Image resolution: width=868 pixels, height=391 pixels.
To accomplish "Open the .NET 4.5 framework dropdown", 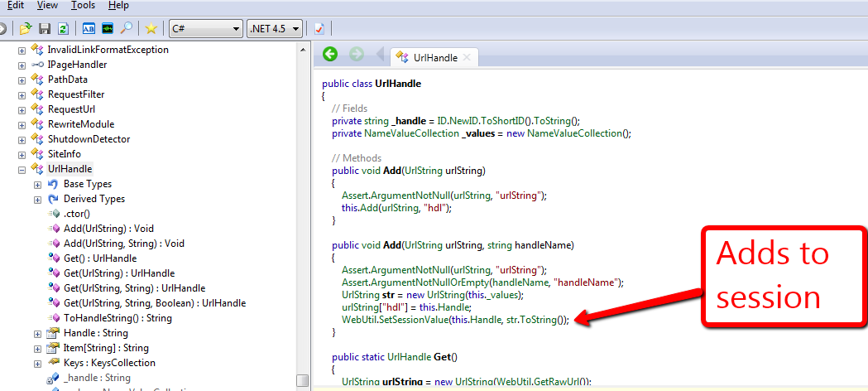I will tap(275, 28).
